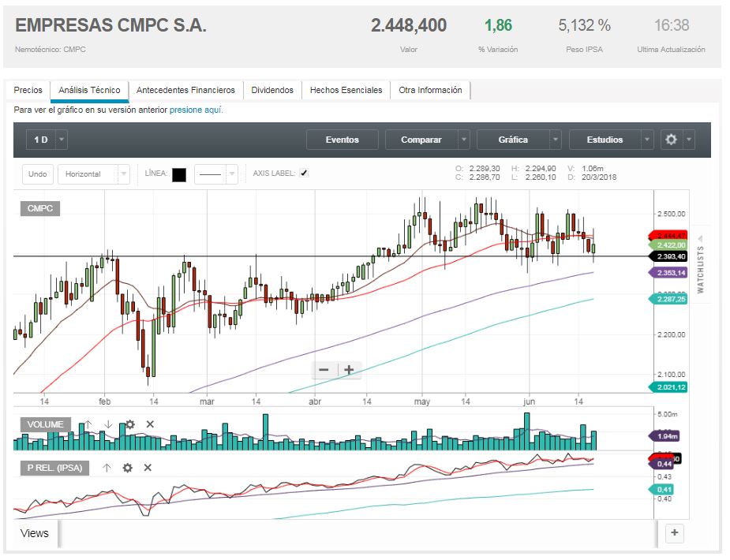This screenshot has width=730, height=560.
Task: Click the purple 2.353,14 axis label
Action: click(x=668, y=273)
